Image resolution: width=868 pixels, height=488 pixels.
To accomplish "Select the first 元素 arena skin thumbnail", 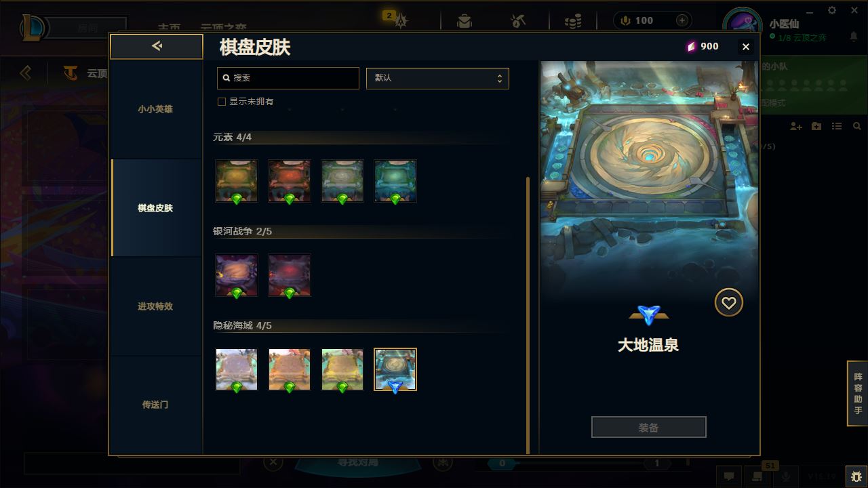I will point(237,181).
